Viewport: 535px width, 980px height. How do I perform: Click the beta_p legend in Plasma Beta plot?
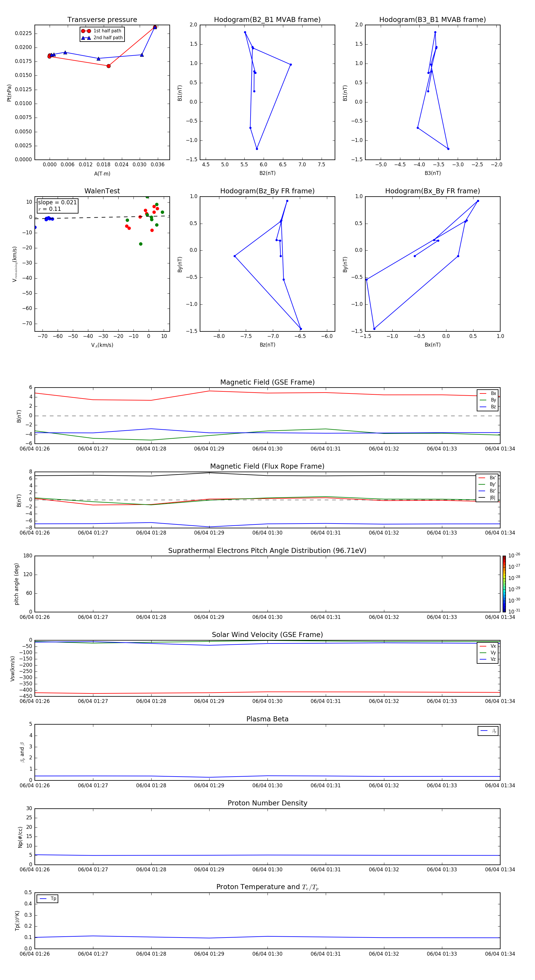pyautogui.click(x=488, y=731)
